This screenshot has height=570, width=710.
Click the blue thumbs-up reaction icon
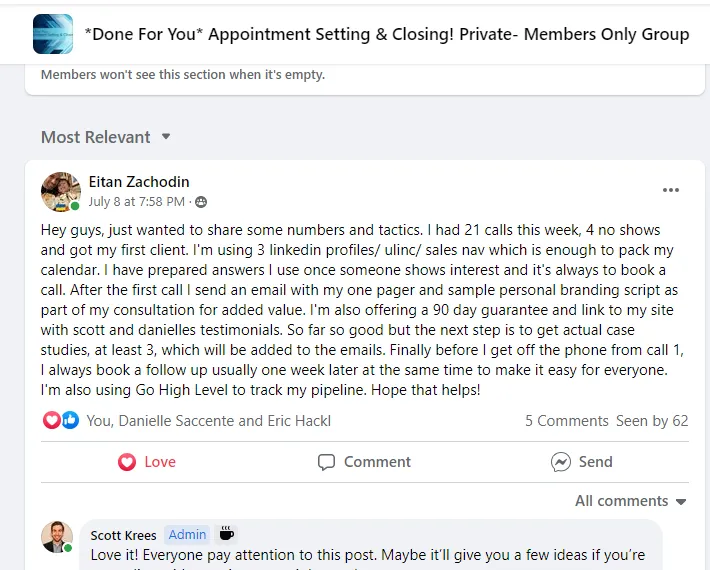pyautogui.click(x=70, y=420)
